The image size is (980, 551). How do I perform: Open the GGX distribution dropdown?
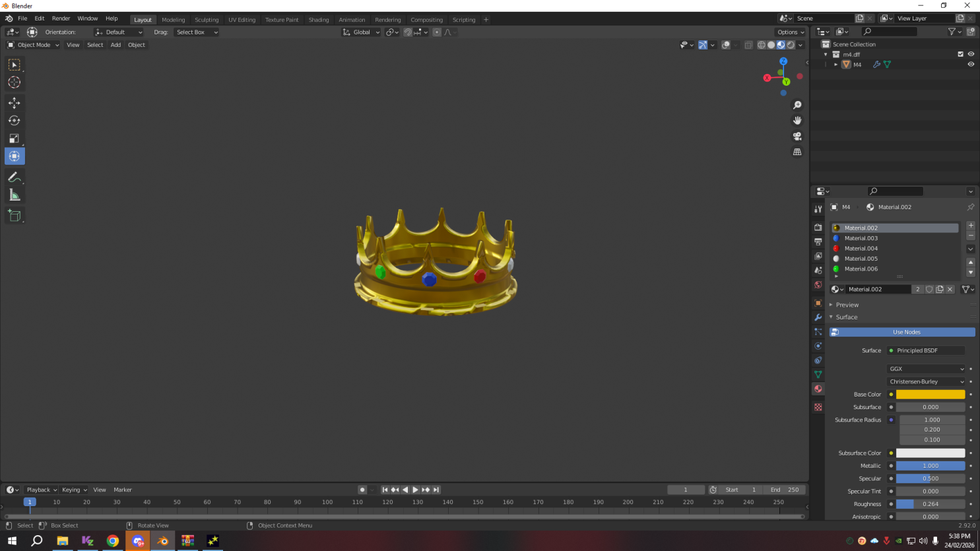(x=926, y=369)
